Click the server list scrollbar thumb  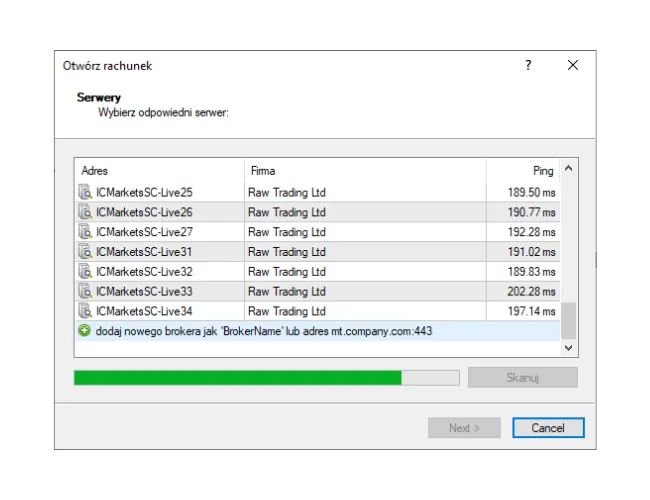tap(568, 320)
